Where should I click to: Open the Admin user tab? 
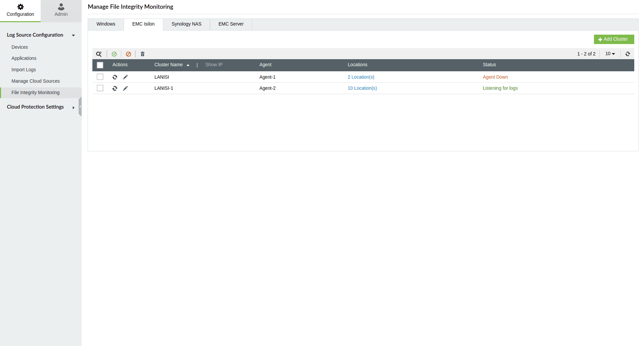coord(61,10)
